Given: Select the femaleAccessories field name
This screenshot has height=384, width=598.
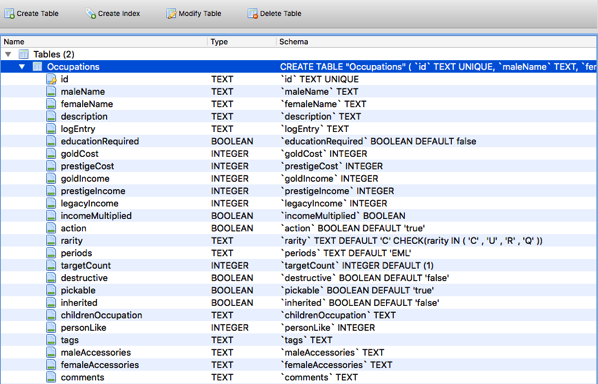Looking at the screenshot, I should [100, 365].
